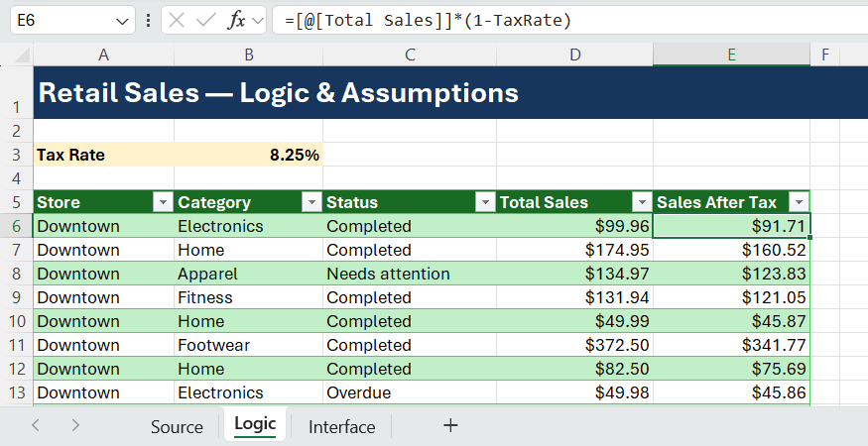The height and width of the screenshot is (446, 868).
Task: Click the Footwear category cell
Action: [249, 345]
